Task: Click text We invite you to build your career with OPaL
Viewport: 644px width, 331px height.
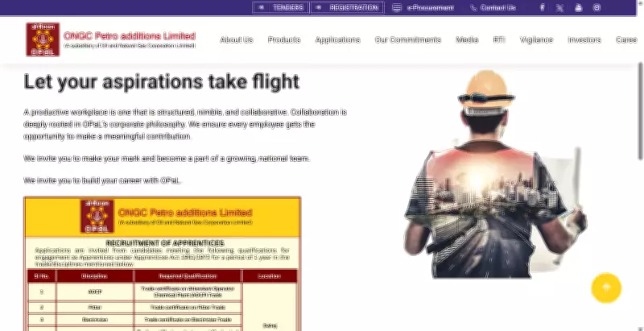Action: (x=102, y=180)
